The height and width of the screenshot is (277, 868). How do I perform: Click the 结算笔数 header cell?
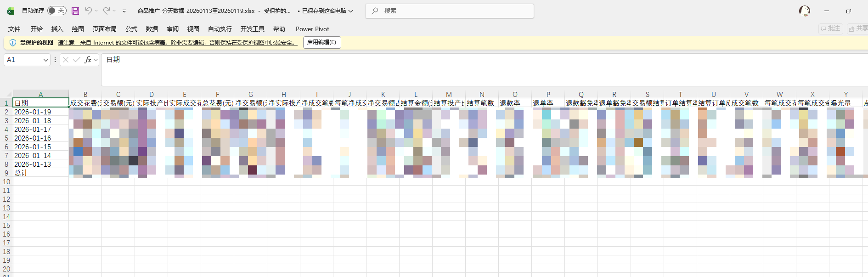pos(482,103)
